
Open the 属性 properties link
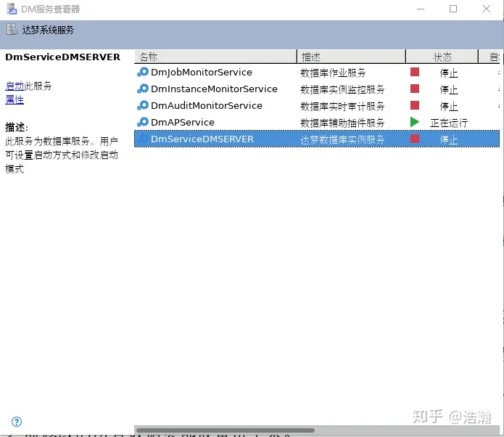pos(15,99)
